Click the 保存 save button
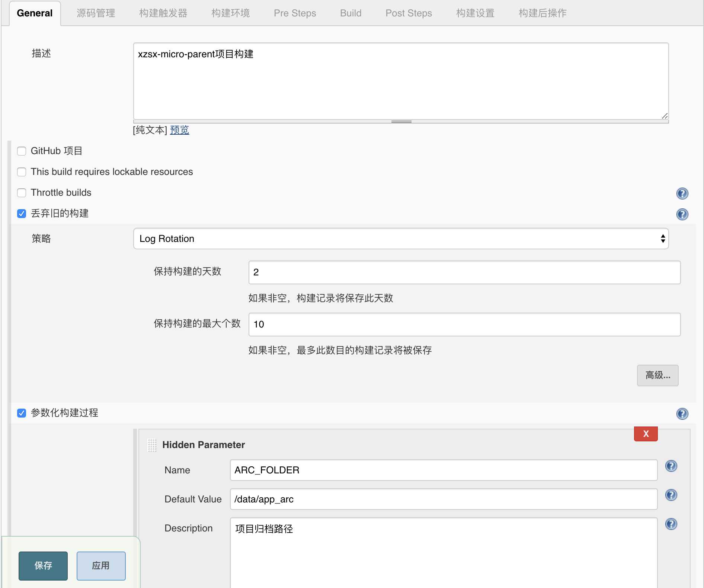 pos(43,566)
